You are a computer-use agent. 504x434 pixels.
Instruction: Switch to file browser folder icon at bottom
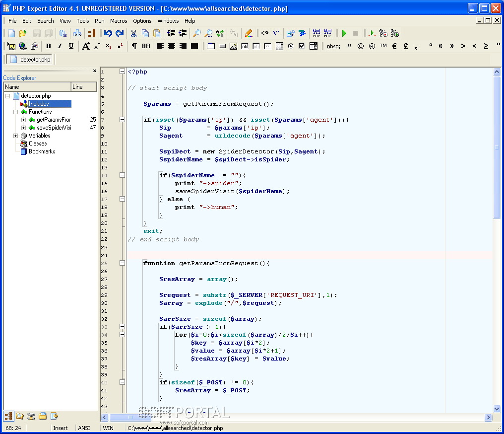(20, 416)
